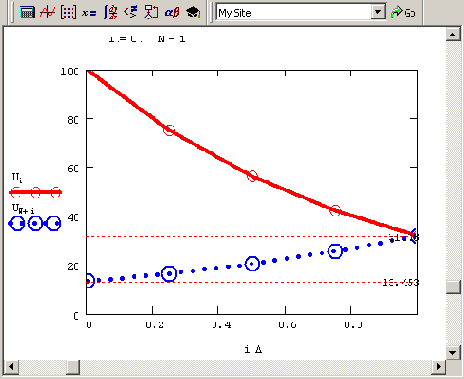Click the y-axis value 20

point(73,267)
